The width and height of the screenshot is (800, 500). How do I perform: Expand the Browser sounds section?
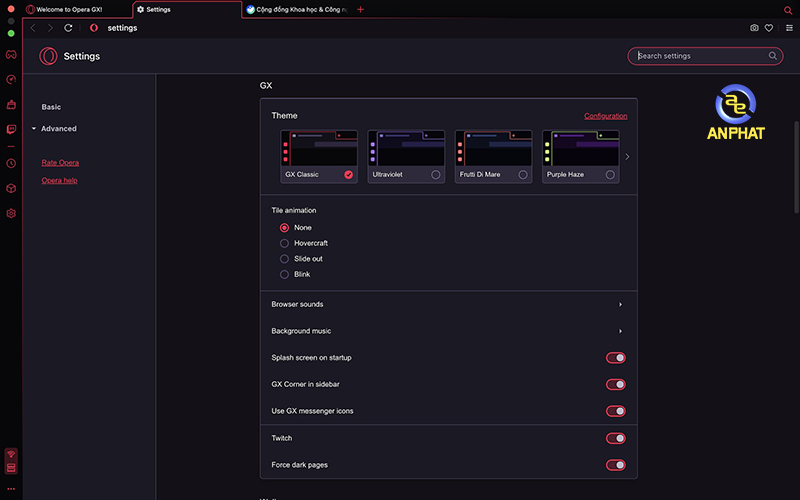[620, 304]
